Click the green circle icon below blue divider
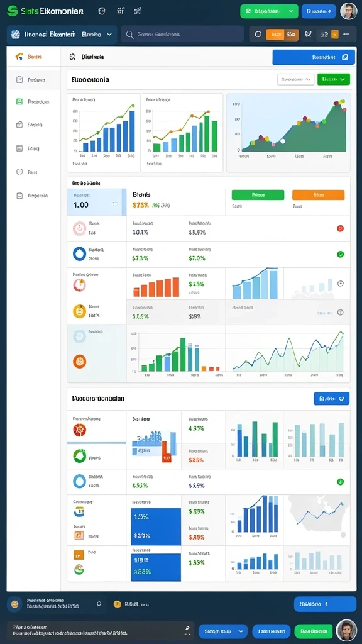The height and width of the screenshot is (644, 362). tap(79, 455)
